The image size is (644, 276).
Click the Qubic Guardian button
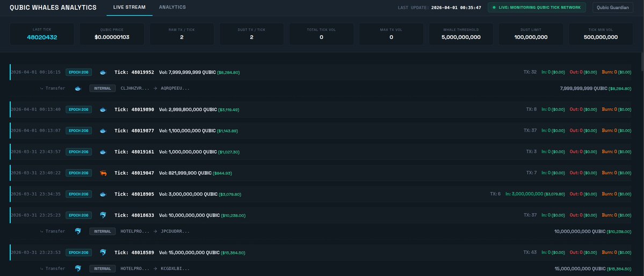613,8
